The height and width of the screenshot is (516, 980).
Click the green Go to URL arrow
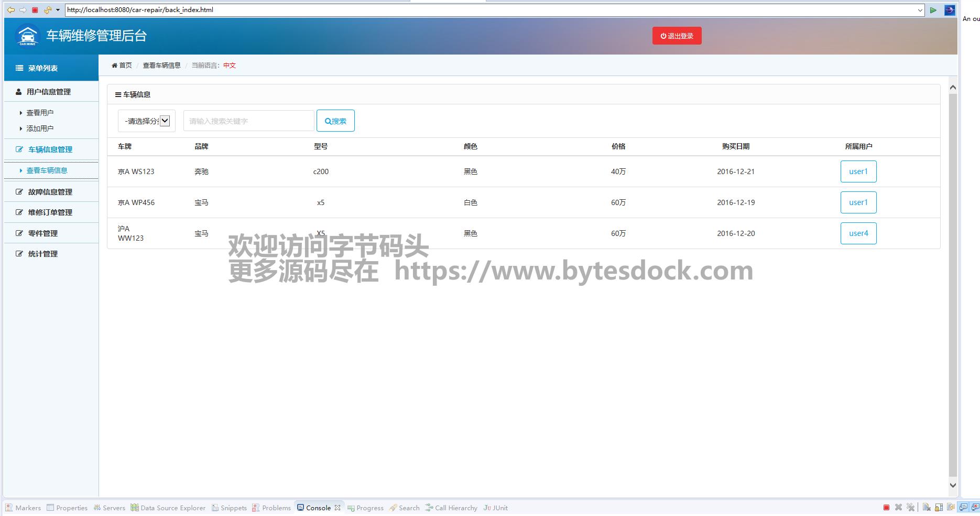(x=933, y=10)
